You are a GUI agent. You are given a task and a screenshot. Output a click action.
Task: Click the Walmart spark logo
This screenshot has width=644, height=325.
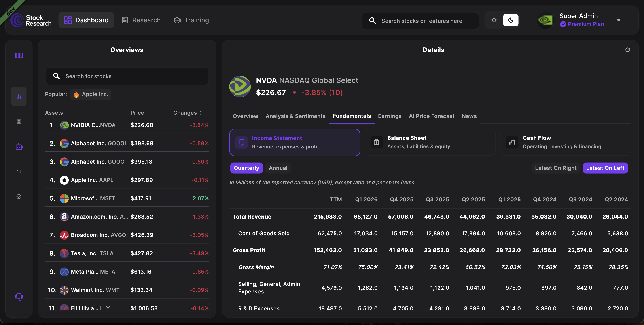tap(64, 290)
